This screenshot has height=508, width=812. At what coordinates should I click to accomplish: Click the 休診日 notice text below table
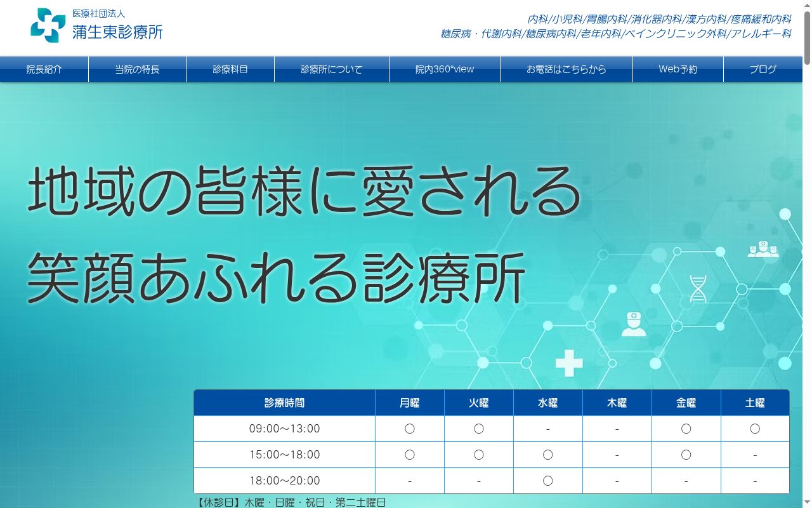tap(291, 502)
